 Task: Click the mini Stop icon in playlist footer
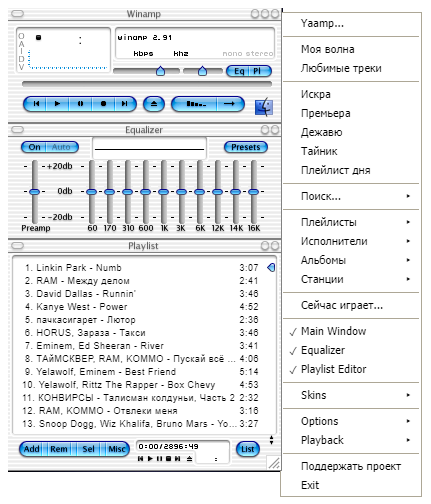169,459
